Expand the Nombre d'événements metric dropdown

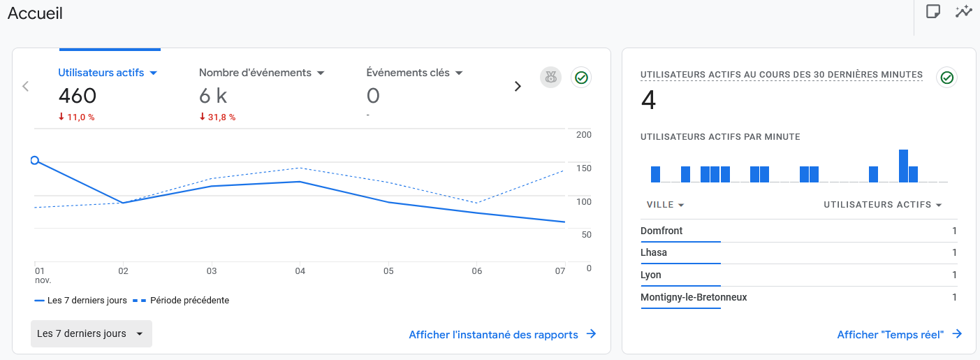pos(321,73)
